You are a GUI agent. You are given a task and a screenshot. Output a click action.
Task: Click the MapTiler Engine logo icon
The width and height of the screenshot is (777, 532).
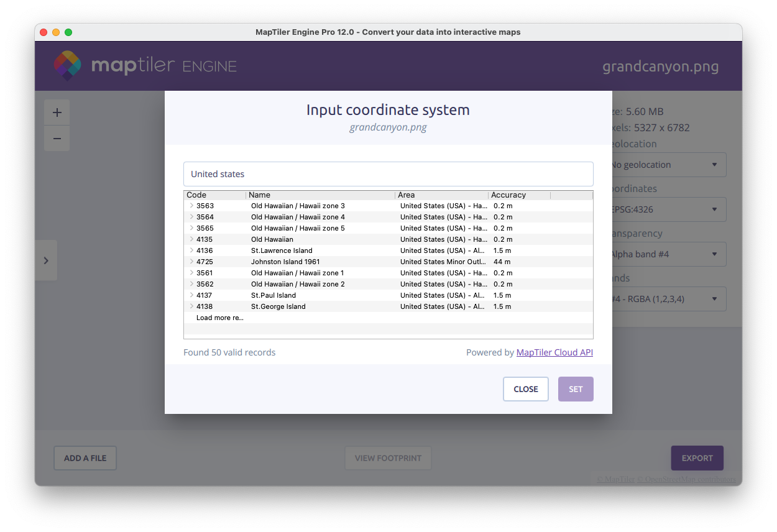pyautogui.click(x=67, y=65)
